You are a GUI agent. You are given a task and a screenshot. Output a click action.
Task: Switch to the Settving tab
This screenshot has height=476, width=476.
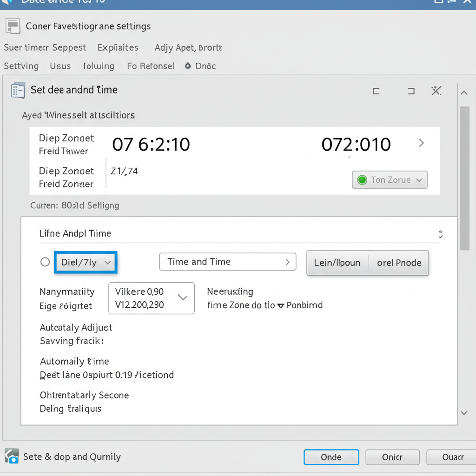21,66
